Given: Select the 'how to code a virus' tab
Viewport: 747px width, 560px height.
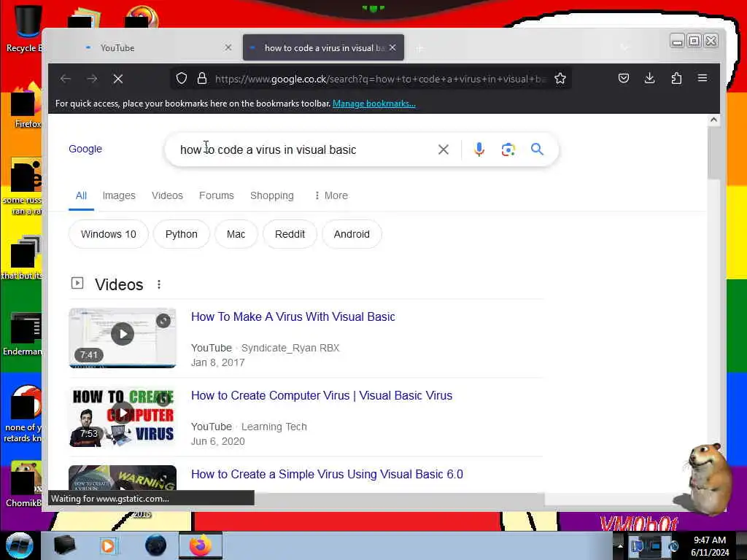Looking at the screenshot, I should point(323,47).
